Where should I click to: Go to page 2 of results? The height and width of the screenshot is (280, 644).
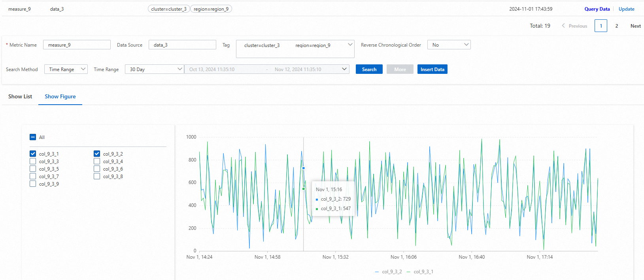pos(616,26)
